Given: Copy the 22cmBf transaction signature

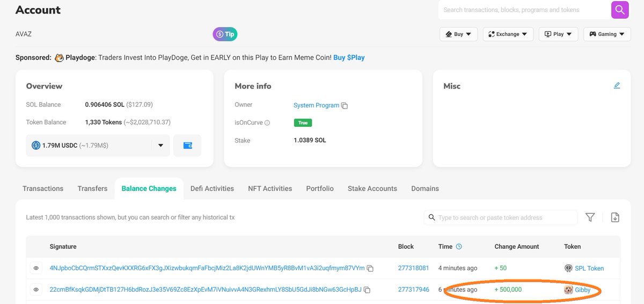Looking at the screenshot, I should [367, 290].
